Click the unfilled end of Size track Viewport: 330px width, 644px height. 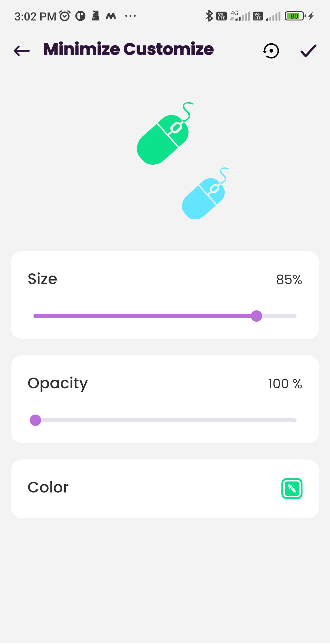coord(279,316)
